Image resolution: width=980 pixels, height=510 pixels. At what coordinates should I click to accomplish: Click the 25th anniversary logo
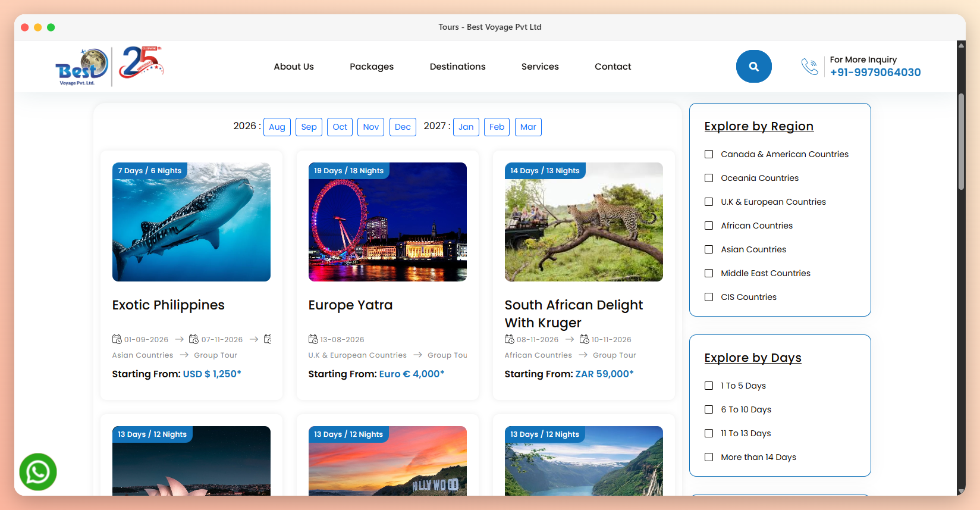[x=140, y=63]
